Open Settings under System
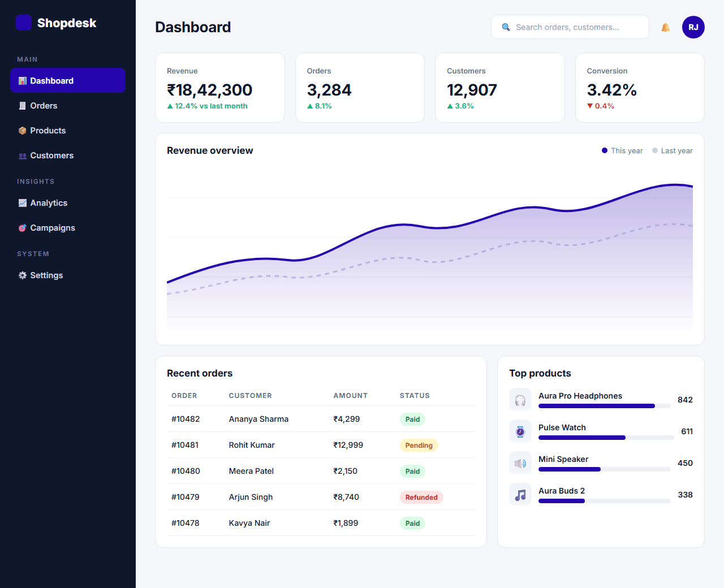The image size is (724, 588). point(68,275)
